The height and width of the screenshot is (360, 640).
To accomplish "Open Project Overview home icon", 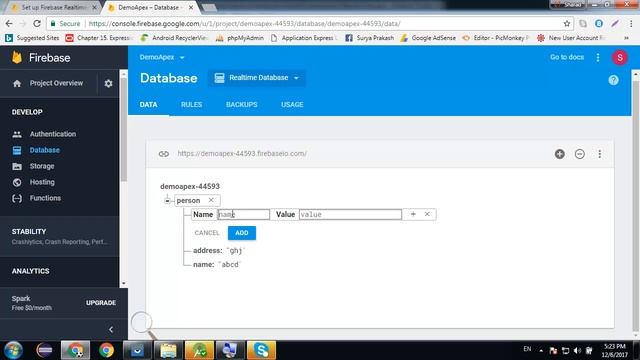I will point(17,83).
